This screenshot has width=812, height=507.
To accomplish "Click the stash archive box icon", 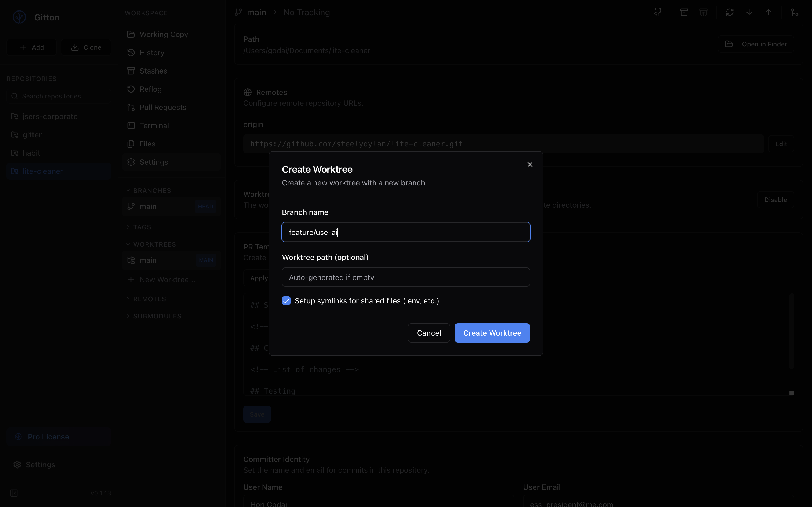I will coord(684,12).
